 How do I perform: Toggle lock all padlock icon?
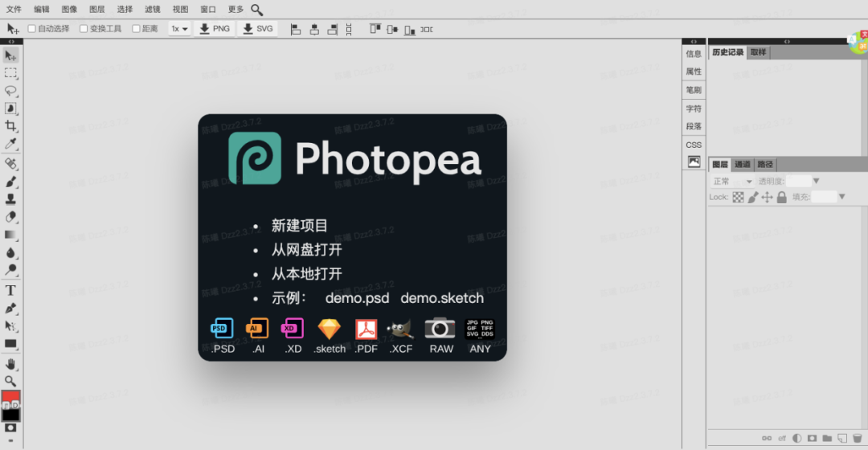pos(782,197)
